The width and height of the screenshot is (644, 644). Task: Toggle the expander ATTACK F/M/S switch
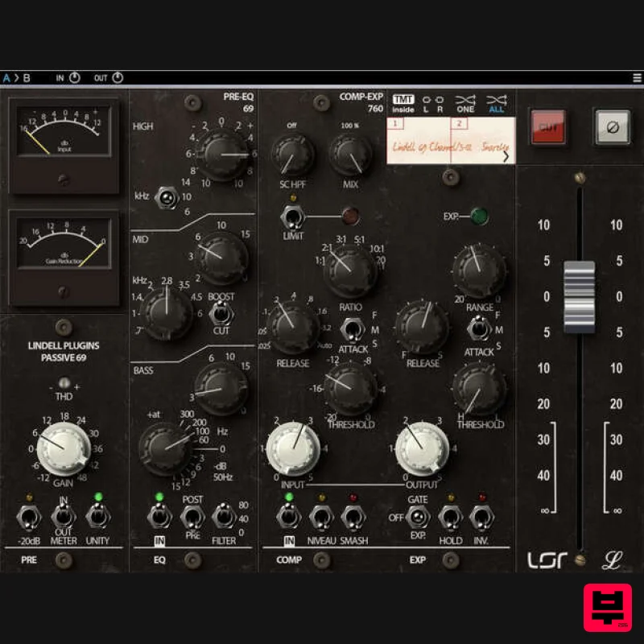[479, 329]
